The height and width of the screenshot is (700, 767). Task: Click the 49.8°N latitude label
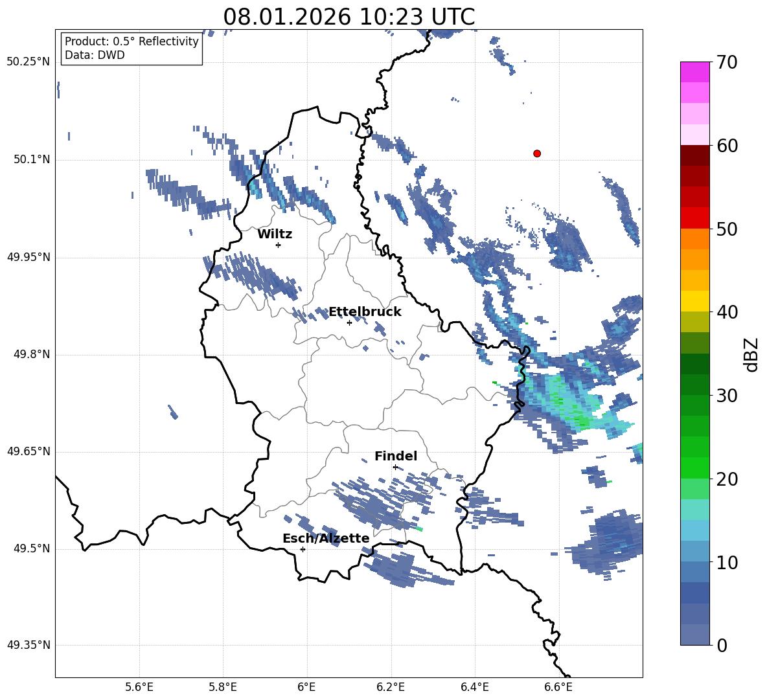[32, 354]
